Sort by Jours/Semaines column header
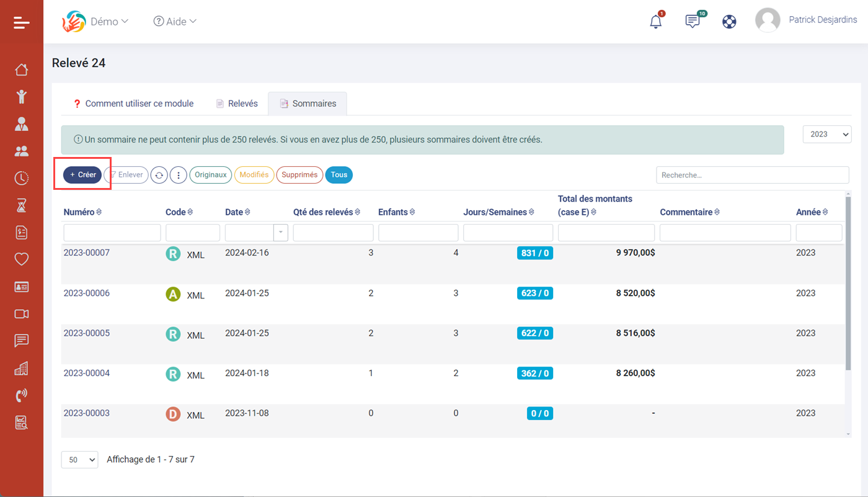Viewport: 868px width, 497px height. 498,212
